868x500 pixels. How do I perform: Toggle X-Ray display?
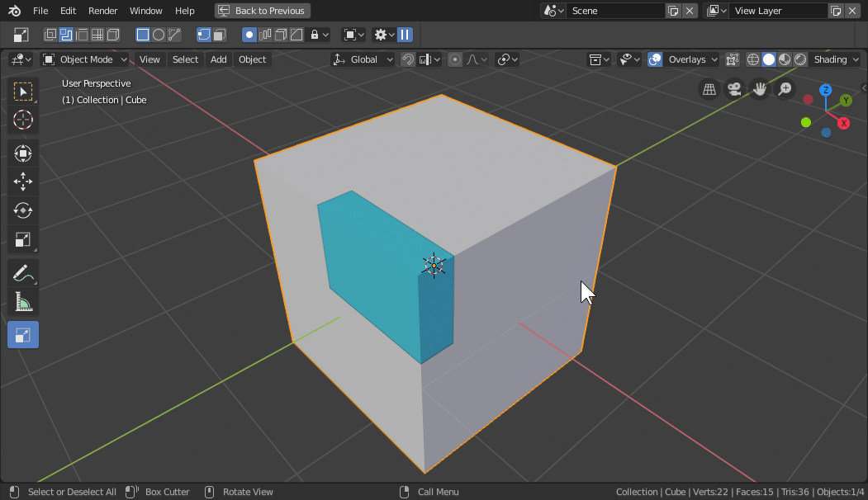click(x=732, y=59)
